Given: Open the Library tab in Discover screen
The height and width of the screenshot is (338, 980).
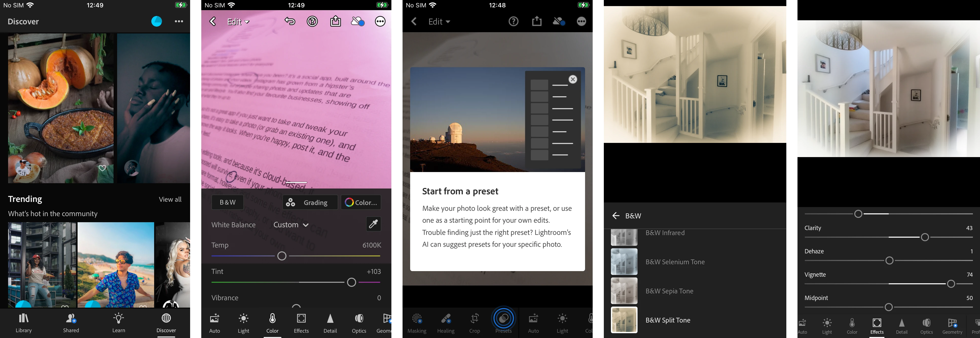Looking at the screenshot, I should pos(24,323).
